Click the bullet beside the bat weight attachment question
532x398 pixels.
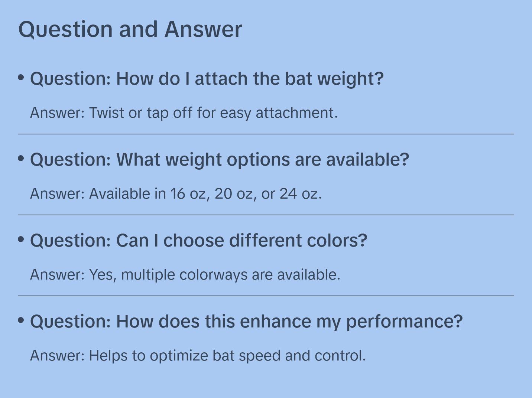pyautogui.click(x=21, y=78)
